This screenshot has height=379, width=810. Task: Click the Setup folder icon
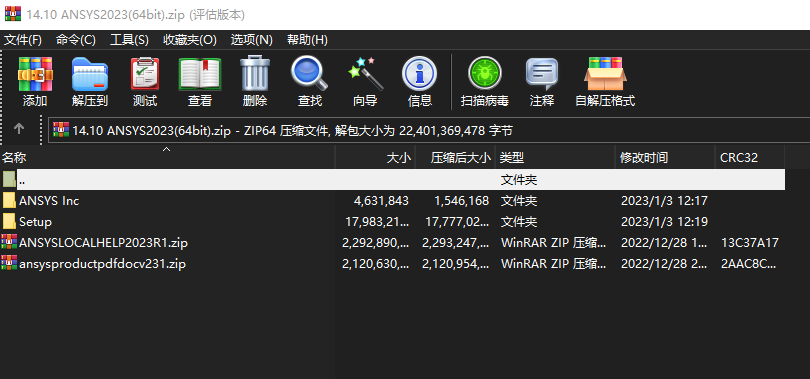click(x=9, y=222)
